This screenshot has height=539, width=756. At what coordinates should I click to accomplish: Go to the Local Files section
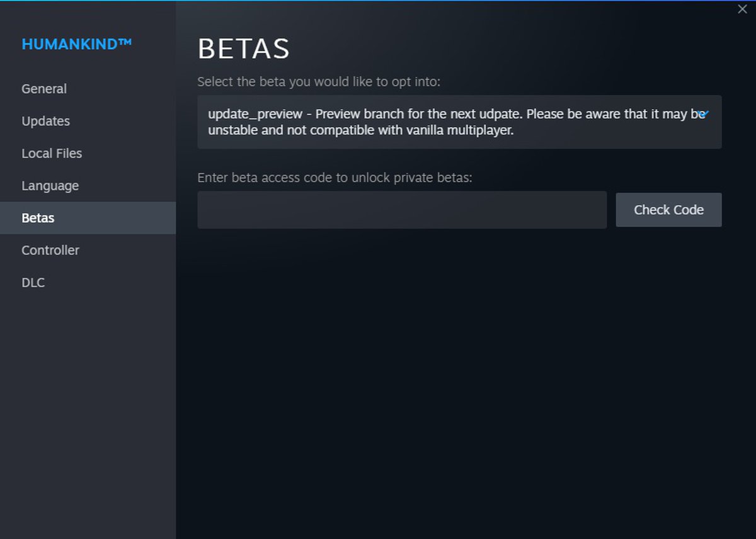tap(52, 153)
